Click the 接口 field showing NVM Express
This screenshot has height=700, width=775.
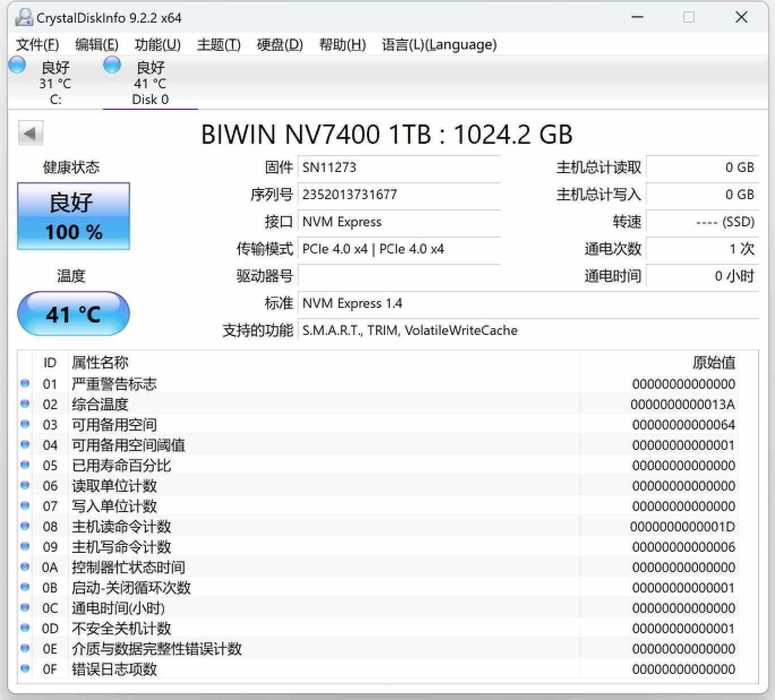click(x=399, y=221)
